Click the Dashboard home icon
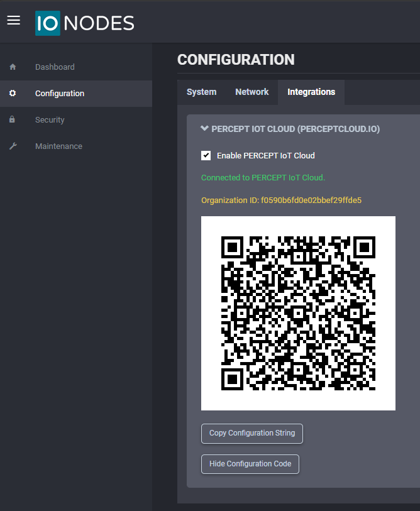 [x=13, y=67]
